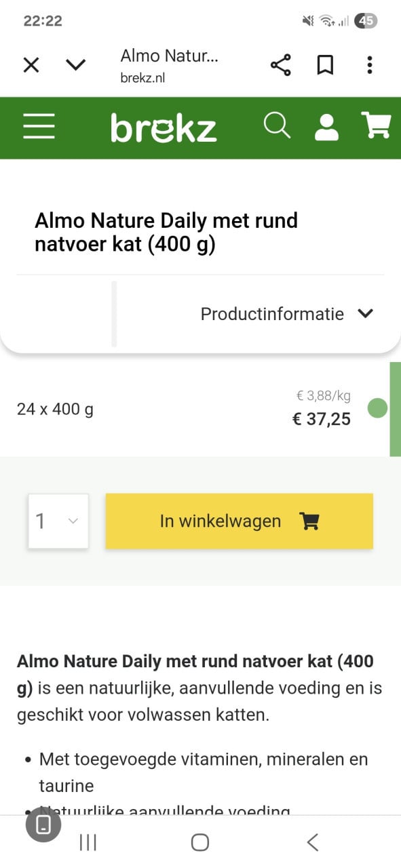The width and height of the screenshot is (401, 868).
Task: Tap the floating phone icon bottom left
Action: click(43, 825)
